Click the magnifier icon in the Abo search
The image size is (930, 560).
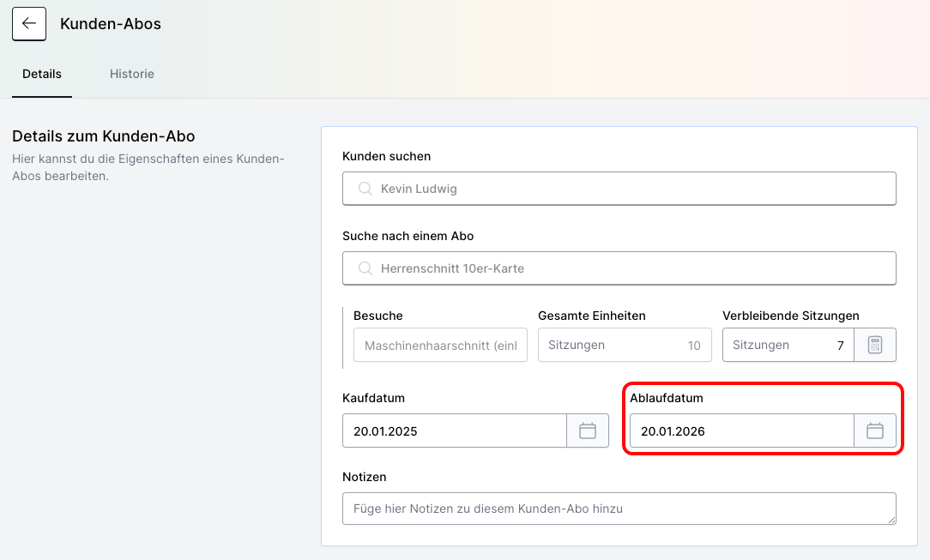[x=365, y=268]
